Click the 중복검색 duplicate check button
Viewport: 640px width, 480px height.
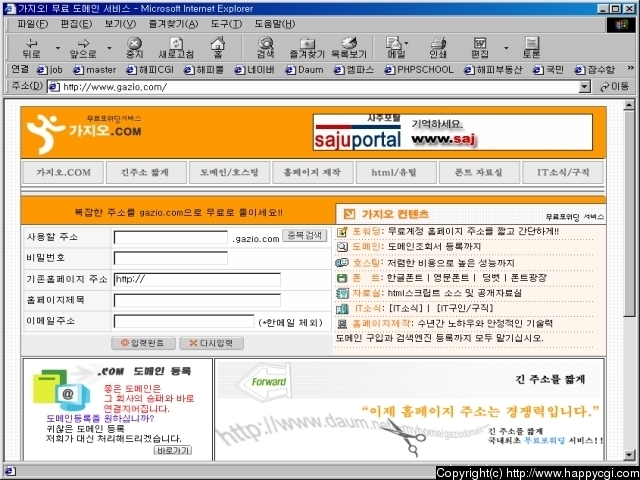[x=304, y=236]
